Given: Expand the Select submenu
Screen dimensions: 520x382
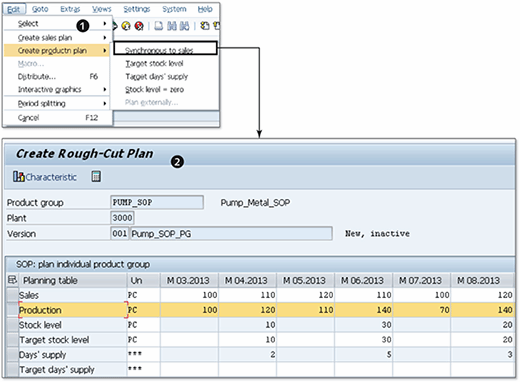Looking at the screenshot, I should point(57,24).
